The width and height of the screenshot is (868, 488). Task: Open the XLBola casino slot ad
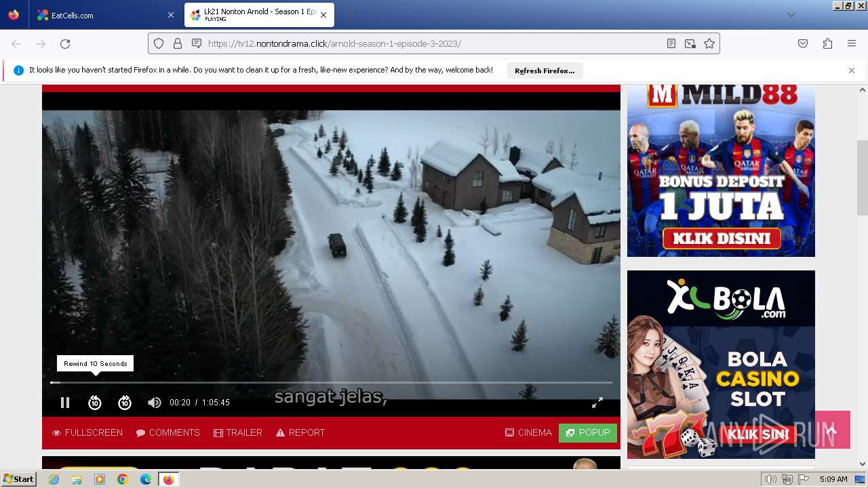pyautogui.click(x=721, y=365)
